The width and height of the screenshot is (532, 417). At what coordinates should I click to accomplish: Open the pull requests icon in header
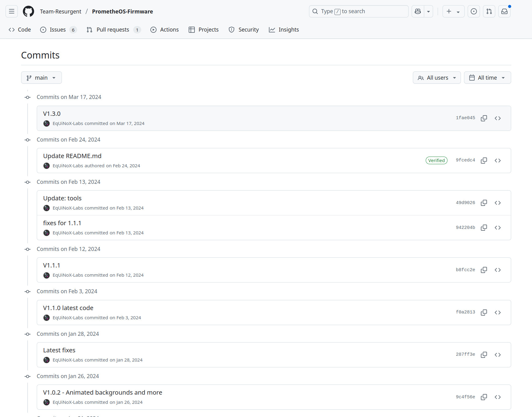(489, 11)
